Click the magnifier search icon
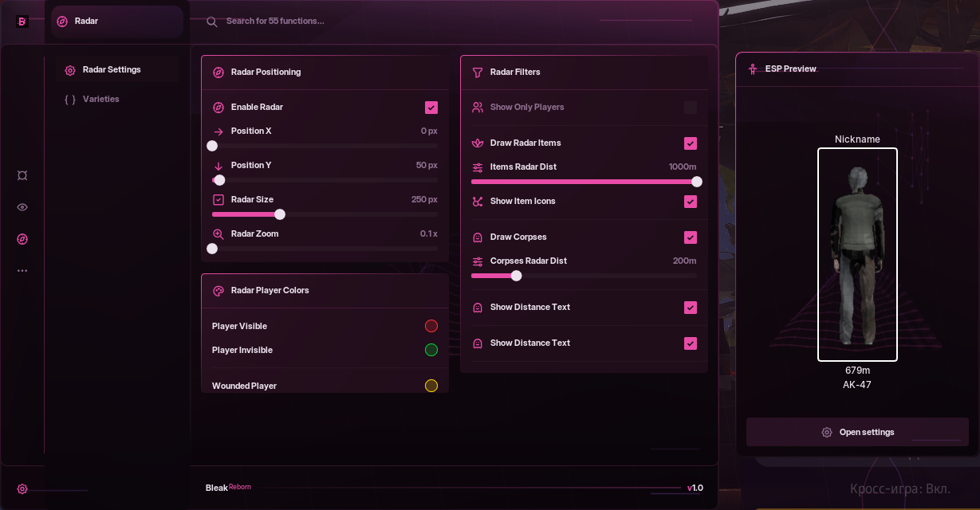The image size is (980, 510). point(212,22)
